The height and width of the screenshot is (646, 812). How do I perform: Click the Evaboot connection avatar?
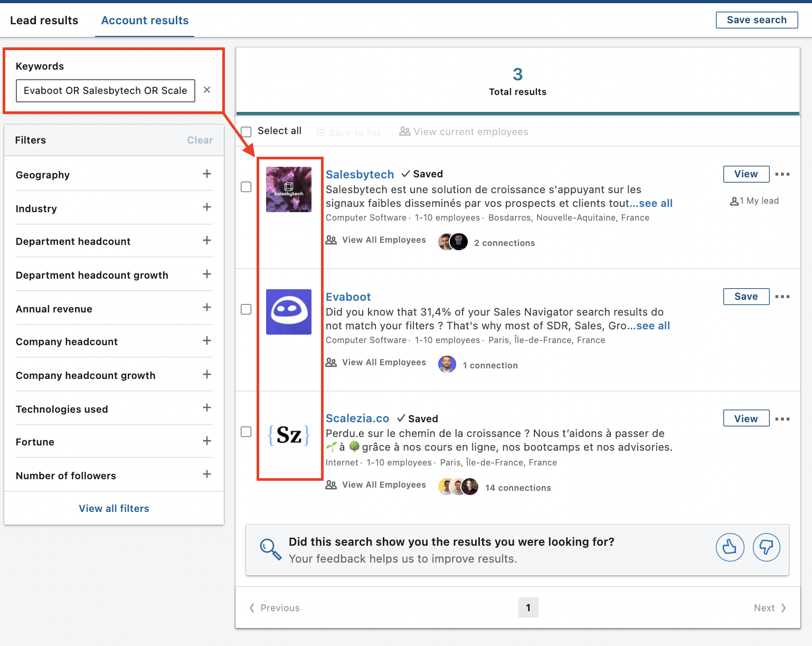coord(447,364)
